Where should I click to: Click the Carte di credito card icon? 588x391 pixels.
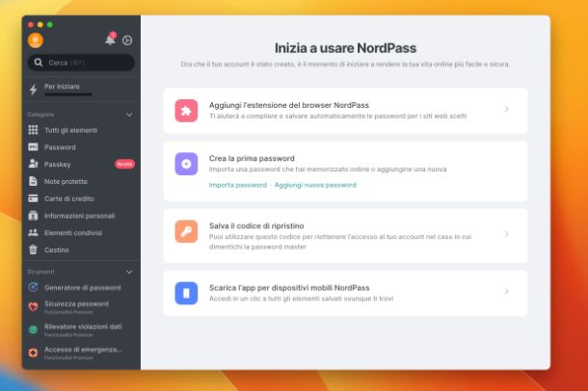[x=33, y=198]
